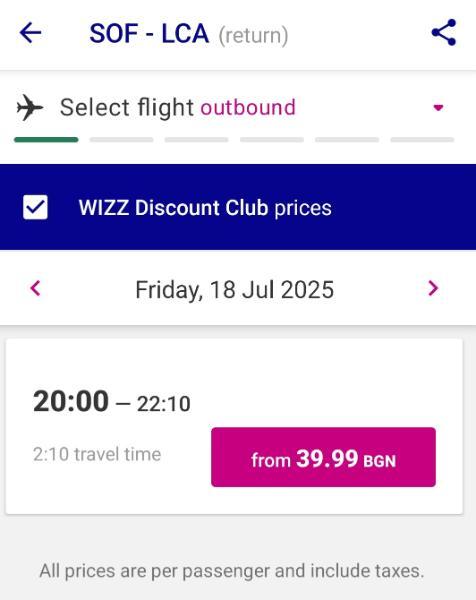
Task: Go back using the left arrow icon
Action: 30,33
